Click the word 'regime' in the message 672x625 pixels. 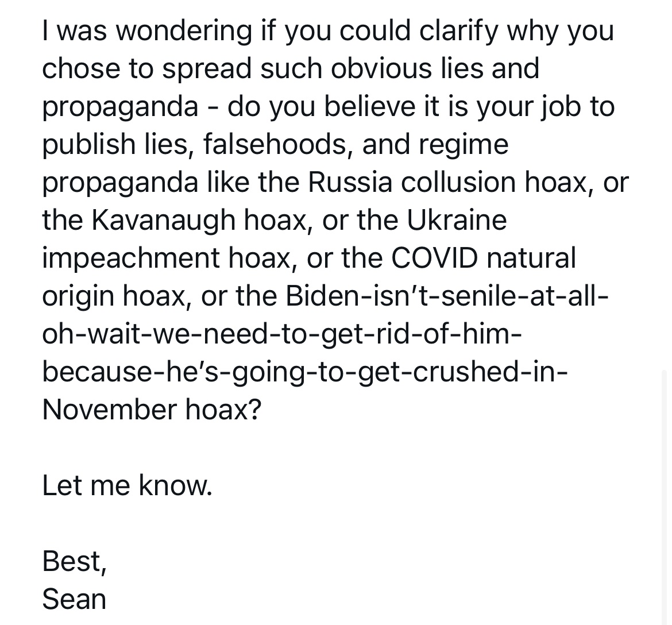coord(464,144)
